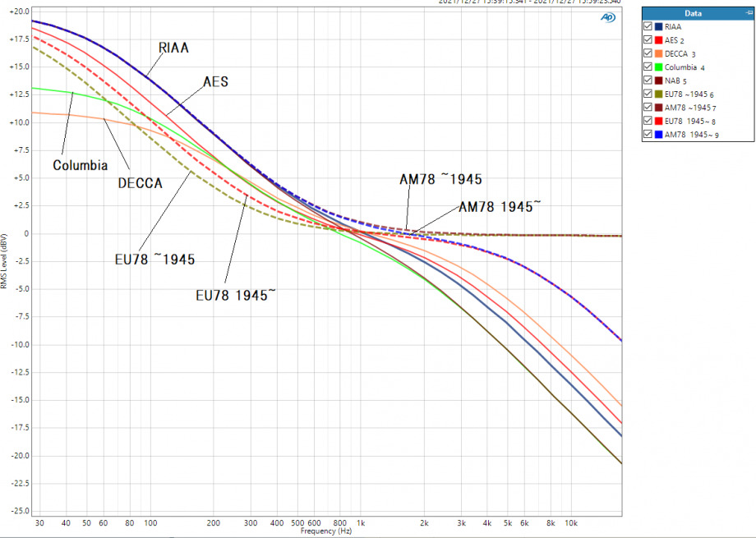
Task: Select the DECCA annotation on the graph
Action: tap(141, 183)
